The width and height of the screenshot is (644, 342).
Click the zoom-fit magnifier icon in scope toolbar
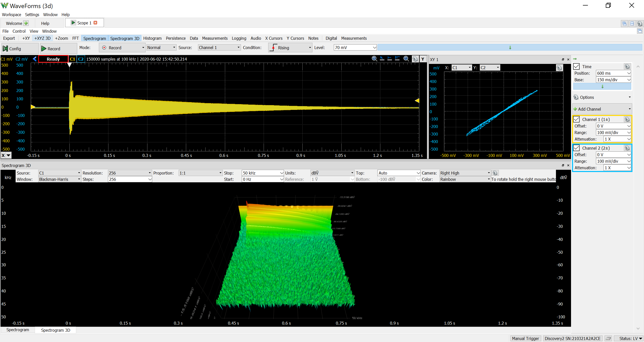pyautogui.click(x=406, y=59)
